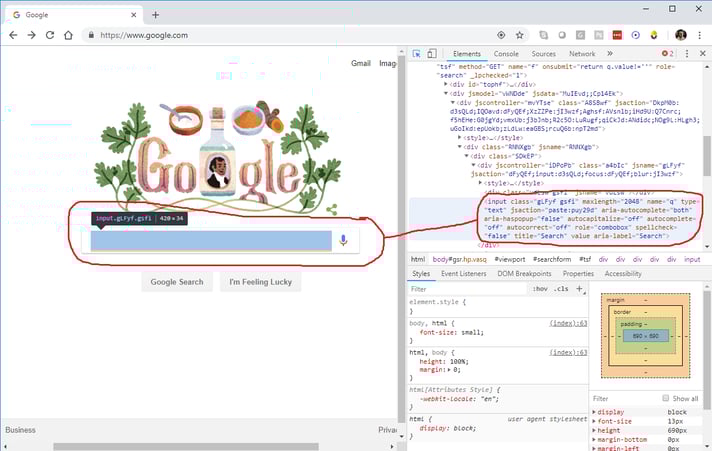Screen dimensions: 712x451
Task: Close the DevTools panel
Action: [702, 54]
